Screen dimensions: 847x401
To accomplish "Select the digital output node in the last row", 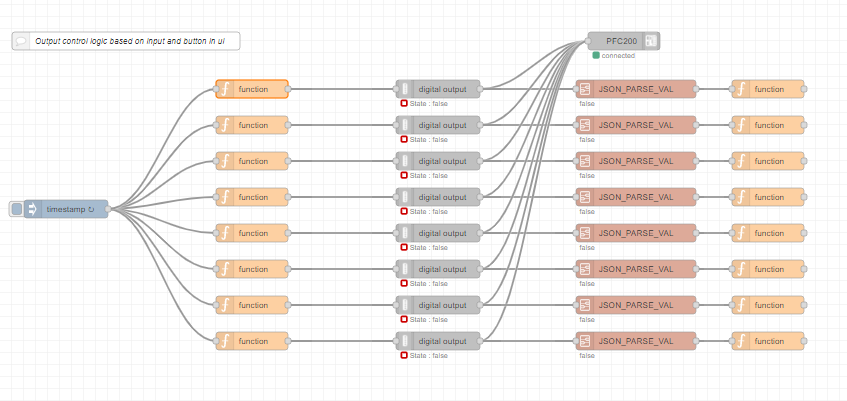I will (438, 341).
